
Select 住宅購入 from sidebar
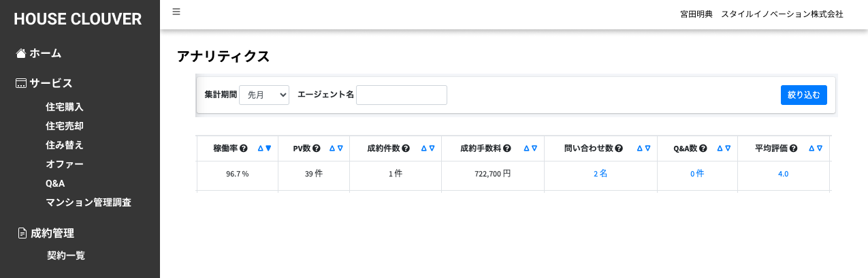[64, 107]
